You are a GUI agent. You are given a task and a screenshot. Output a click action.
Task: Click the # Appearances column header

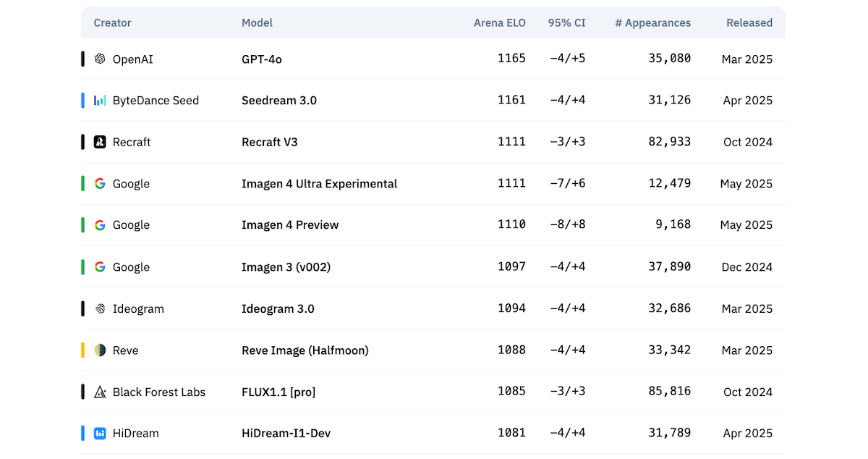tap(652, 22)
